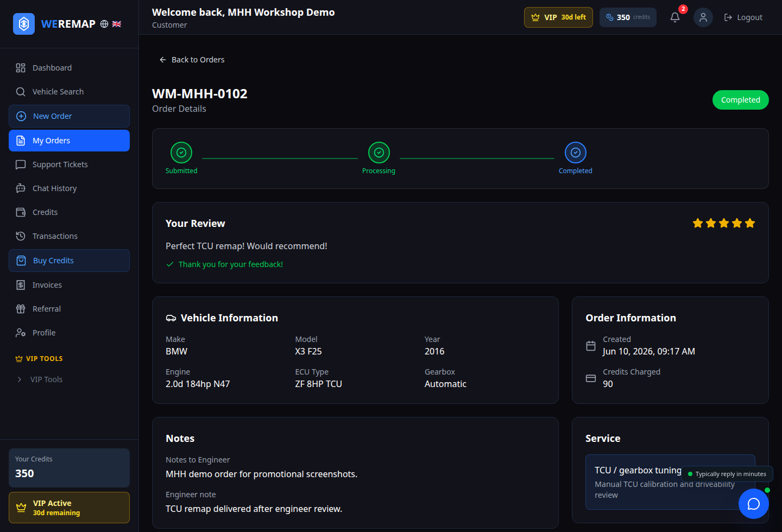
Task: Click the Vehicle Information car icon
Action: (171, 318)
